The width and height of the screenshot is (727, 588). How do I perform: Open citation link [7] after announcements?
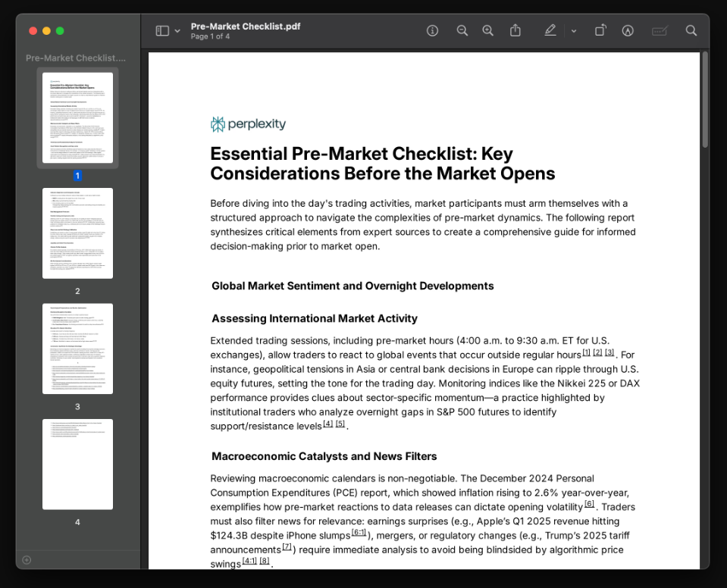point(287,547)
